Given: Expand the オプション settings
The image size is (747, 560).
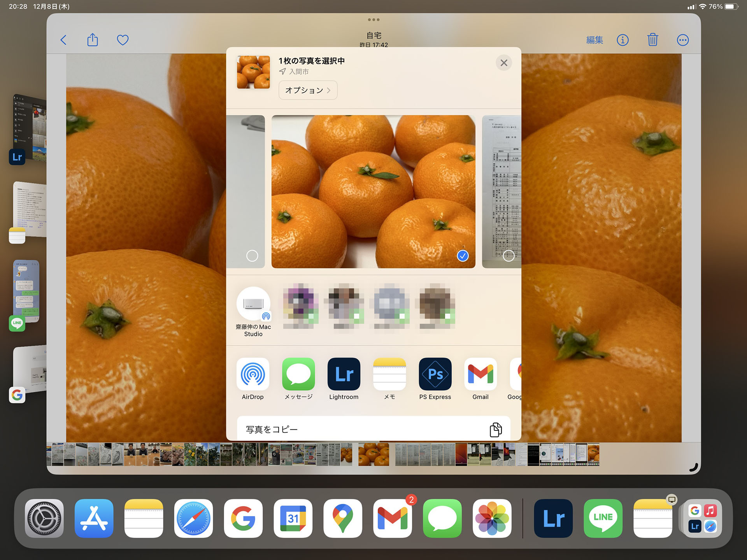Looking at the screenshot, I should [308, 90].
